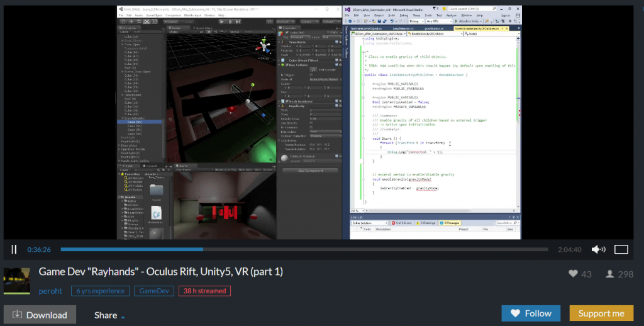Open peroht's avatar thumbnail
644x326 pixels.
17,281
